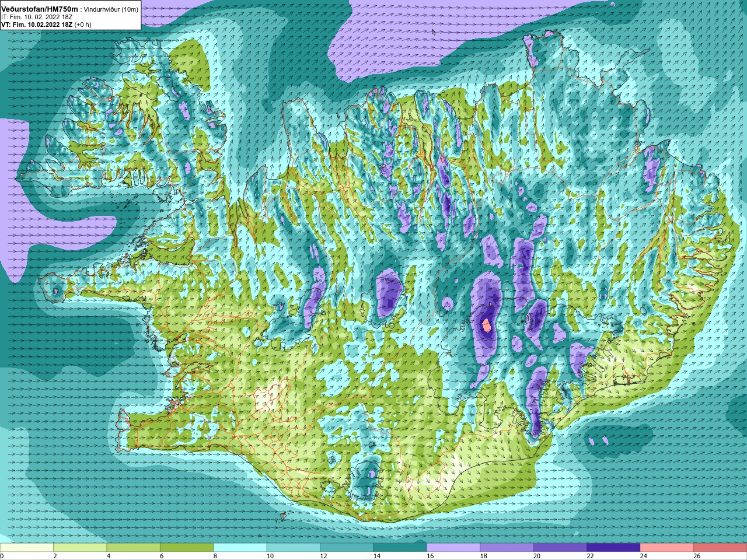Viewport: 747px width, 560px height.
Task: Click the "VT: Fim. 10.02.2022 18Z" valid time
Action: (36, 25)
